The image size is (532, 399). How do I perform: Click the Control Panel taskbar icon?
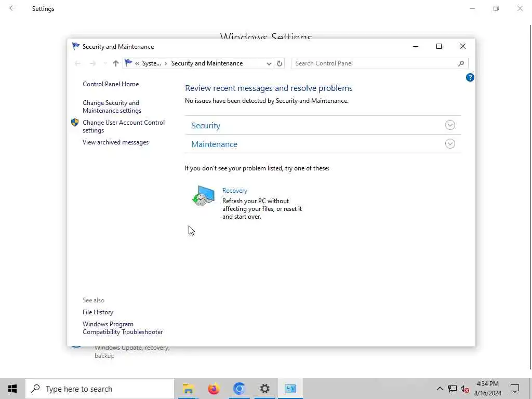(290, 389)
